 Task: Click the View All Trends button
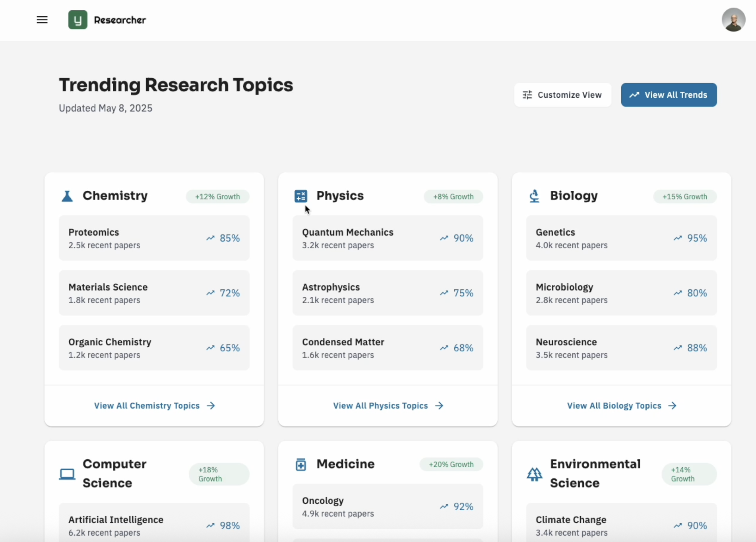(669, 95)
